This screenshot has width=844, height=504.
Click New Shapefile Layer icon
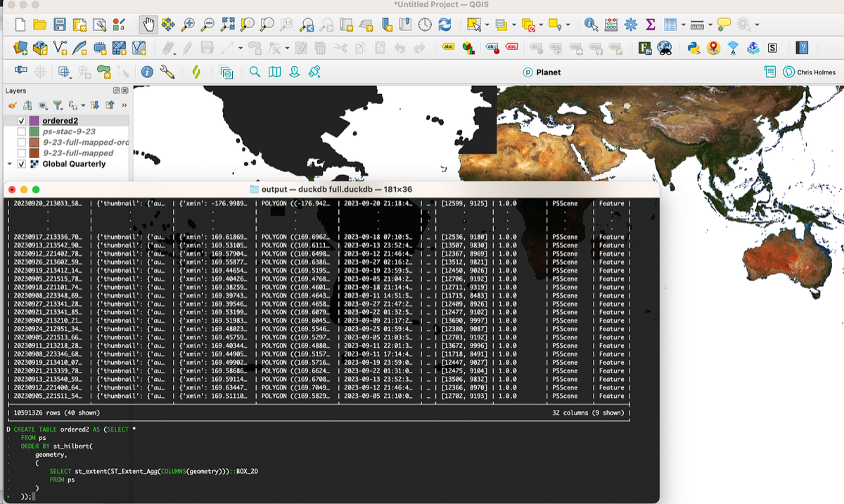60,48
